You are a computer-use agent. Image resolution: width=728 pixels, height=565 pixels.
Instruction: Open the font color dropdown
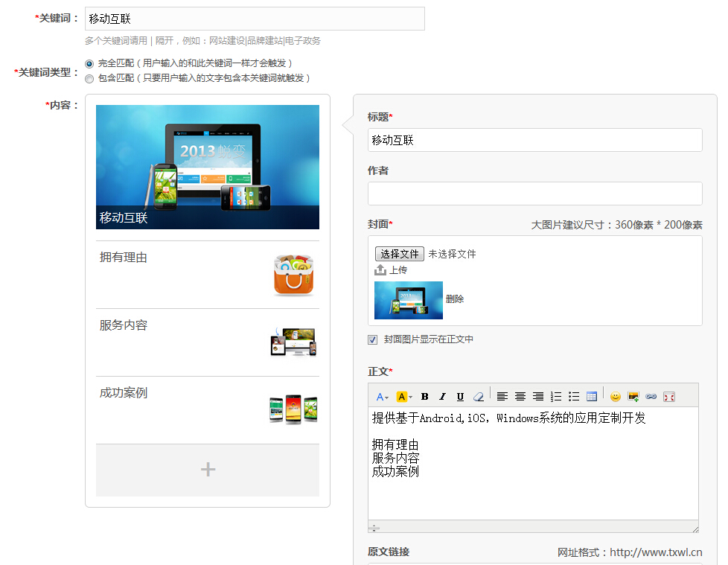click(382, 397)
